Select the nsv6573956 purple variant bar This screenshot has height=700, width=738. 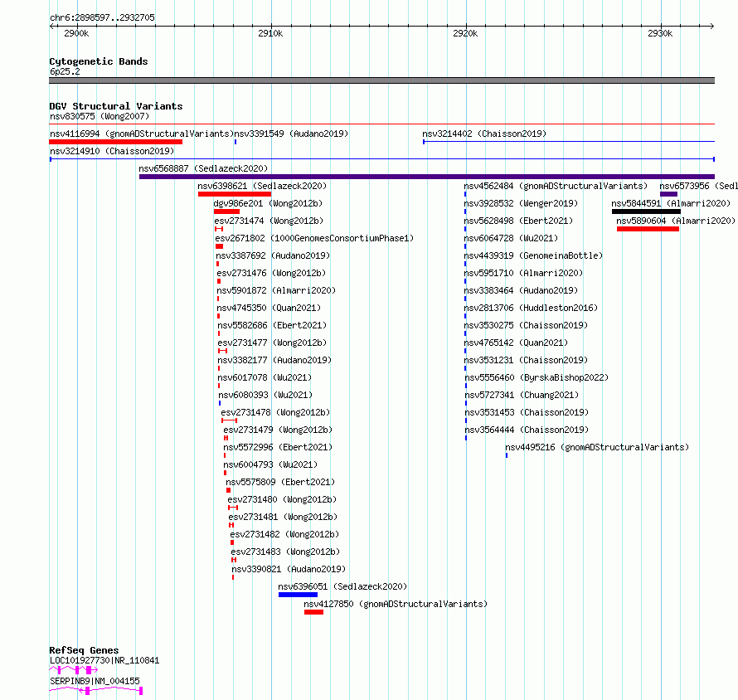click(x=669, y=194)
